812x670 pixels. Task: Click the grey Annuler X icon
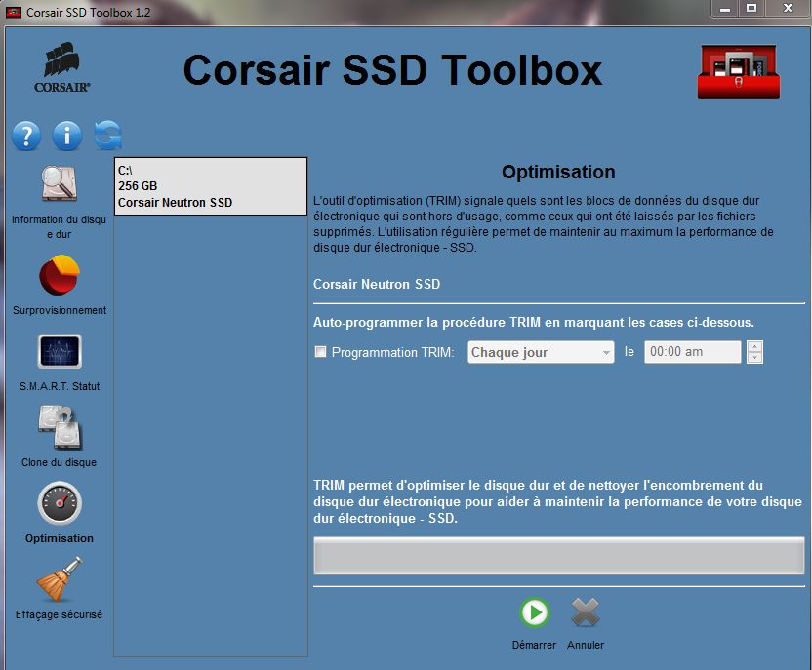[586, 612]
